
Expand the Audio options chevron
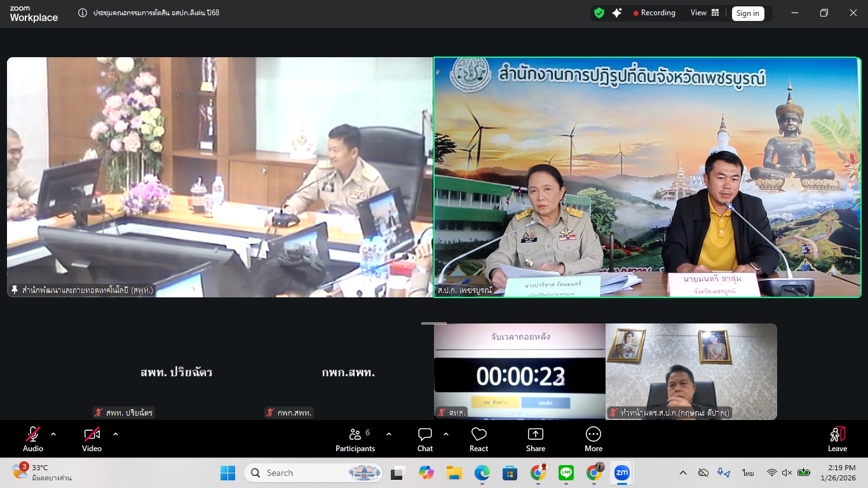(x=53, y=434)
